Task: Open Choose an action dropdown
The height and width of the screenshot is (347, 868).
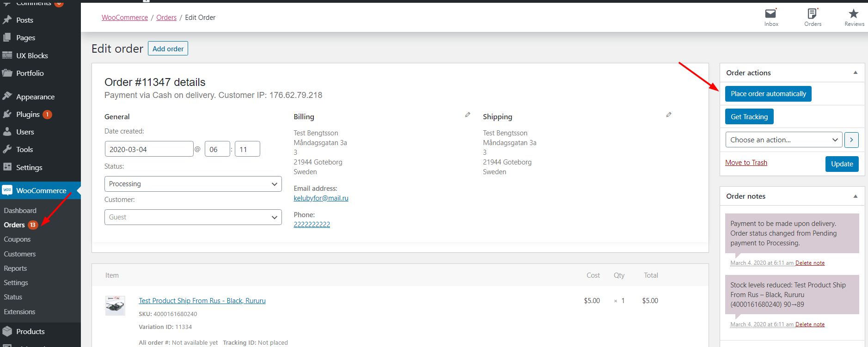Action: click(x=783, y=140)
